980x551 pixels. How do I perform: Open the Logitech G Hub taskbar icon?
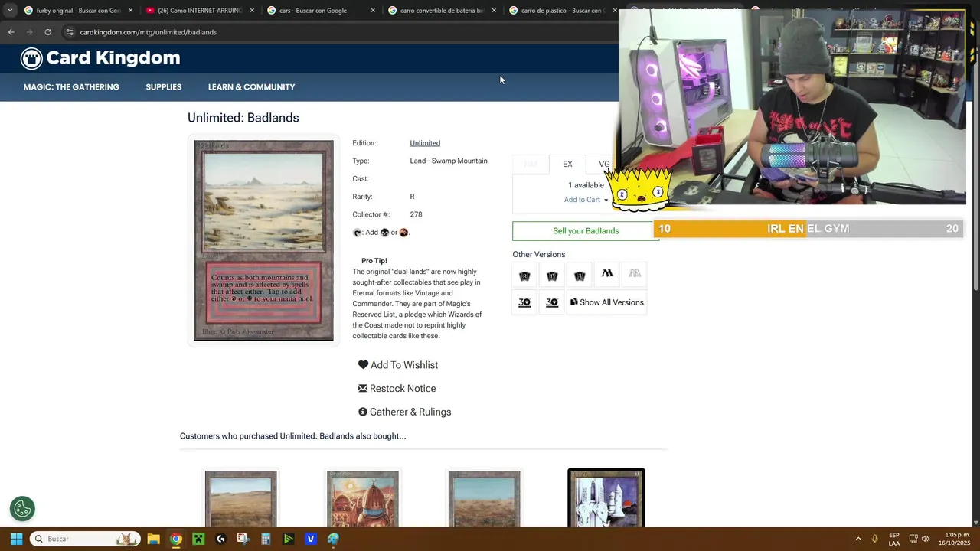tap(221, 539)
